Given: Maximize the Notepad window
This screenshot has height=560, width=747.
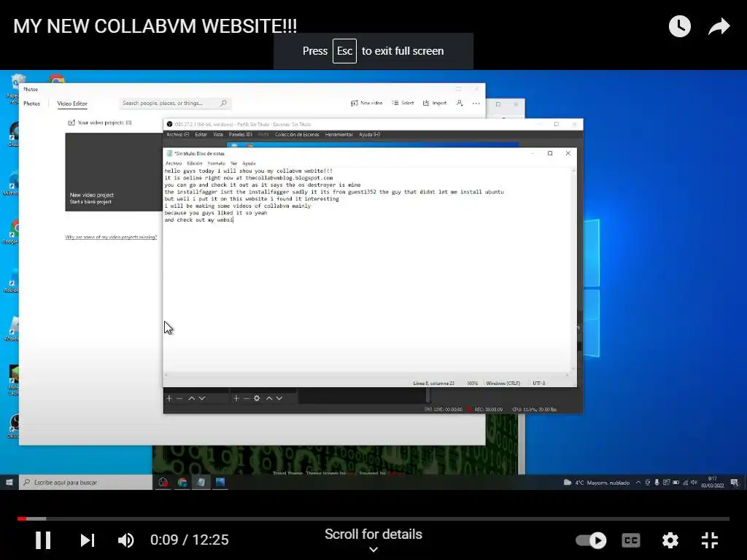Looking at the screenshot, I should 550,153.
